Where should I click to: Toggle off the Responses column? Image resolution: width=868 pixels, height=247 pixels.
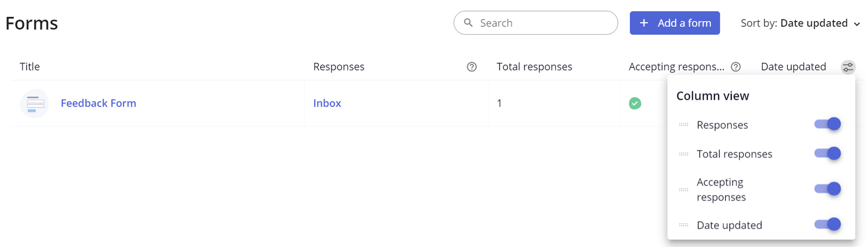827,125
